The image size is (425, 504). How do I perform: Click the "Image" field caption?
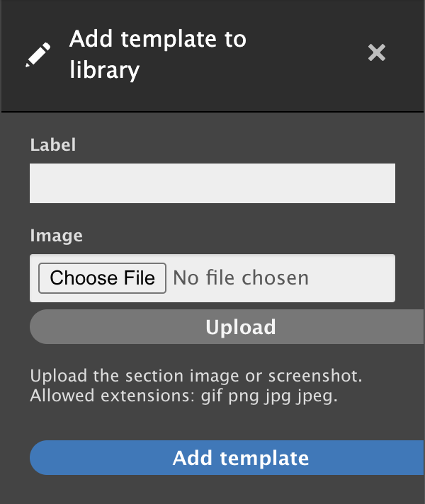pos(56,236)
